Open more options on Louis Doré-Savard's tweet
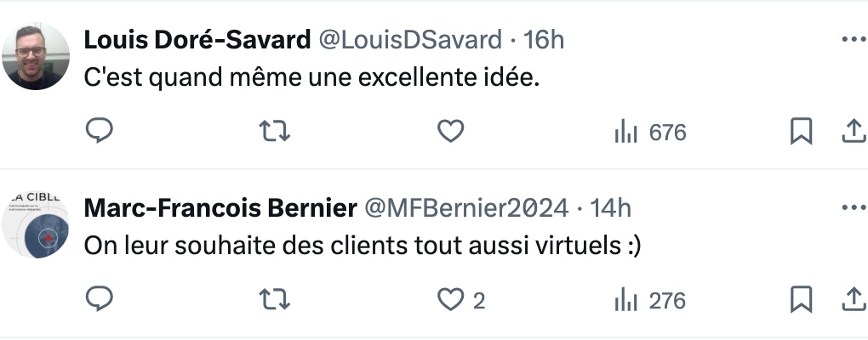Image resolution: width=868 pixels, height=340 pixels. 854,40
